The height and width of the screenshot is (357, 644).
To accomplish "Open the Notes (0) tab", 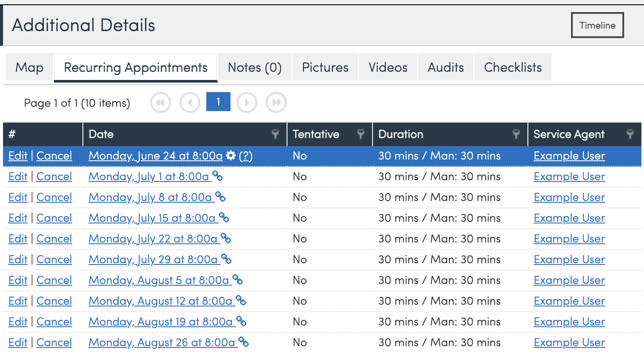I will (255, 67).
